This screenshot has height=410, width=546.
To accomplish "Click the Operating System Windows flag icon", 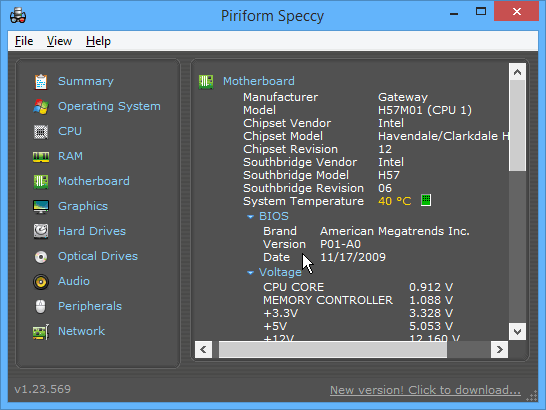I will click(x=41, y=107).
